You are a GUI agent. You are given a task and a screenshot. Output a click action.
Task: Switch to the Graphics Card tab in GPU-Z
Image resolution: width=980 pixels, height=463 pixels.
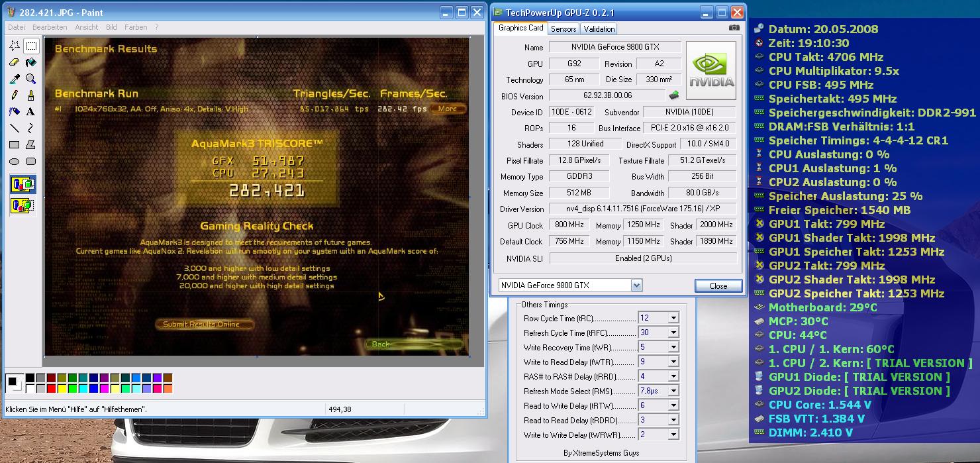click(520, 28)
